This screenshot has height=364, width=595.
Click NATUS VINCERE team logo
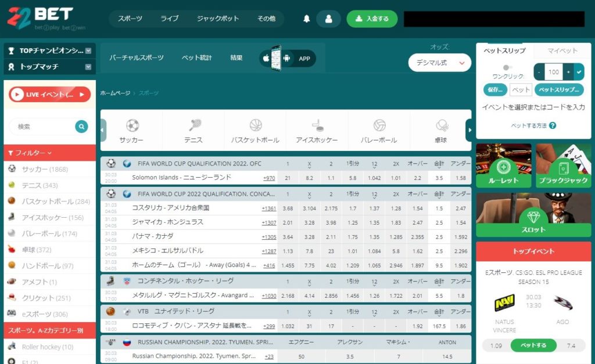[x=504, y=302]
